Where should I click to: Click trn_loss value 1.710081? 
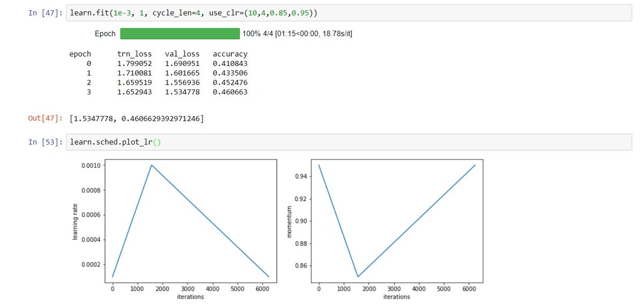pos(134,73)
